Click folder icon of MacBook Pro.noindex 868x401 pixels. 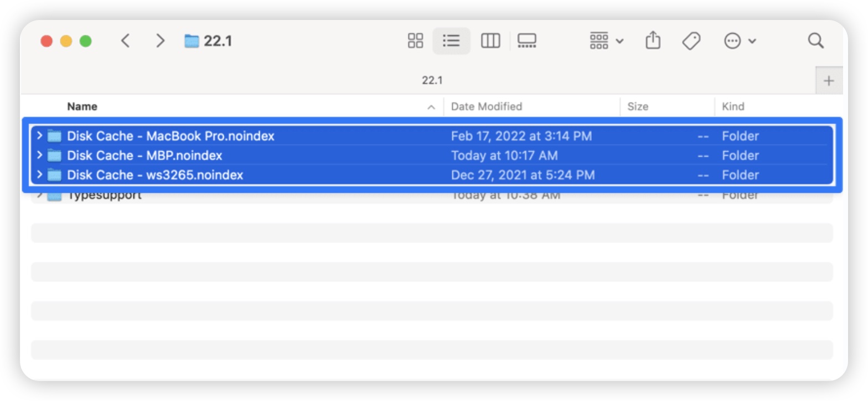point(54,136)
